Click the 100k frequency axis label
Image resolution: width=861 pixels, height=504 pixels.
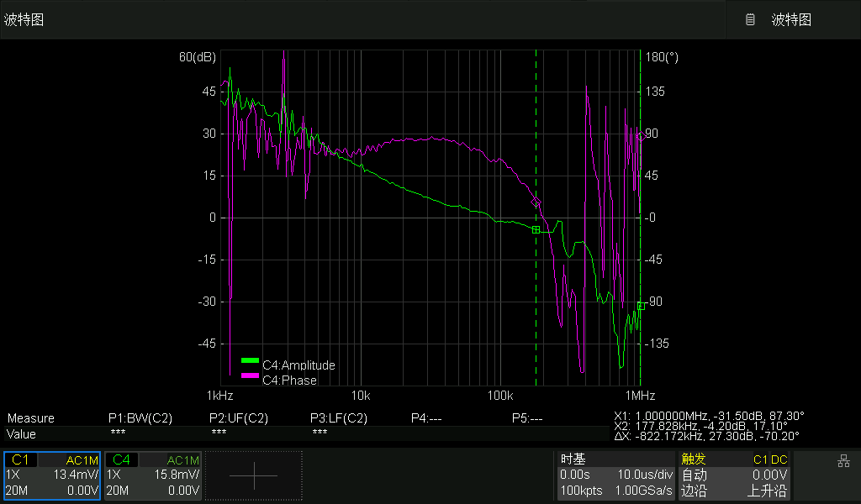(500, 396)
